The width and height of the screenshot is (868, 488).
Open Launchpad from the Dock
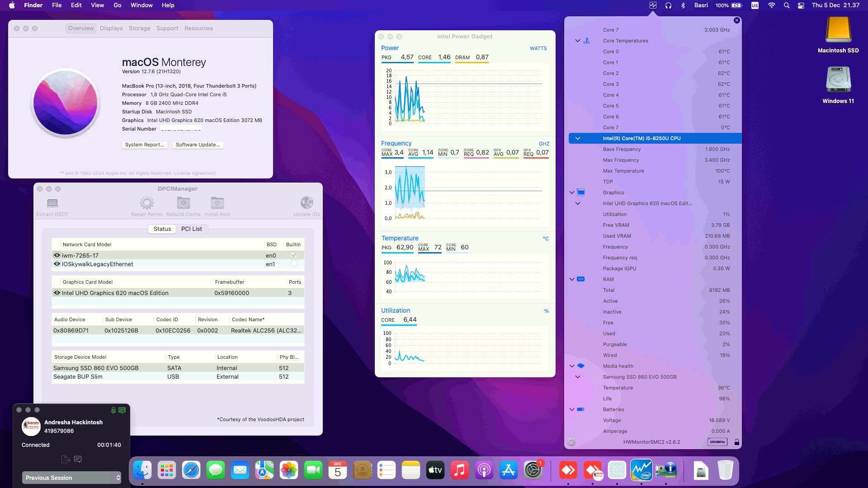167,470
